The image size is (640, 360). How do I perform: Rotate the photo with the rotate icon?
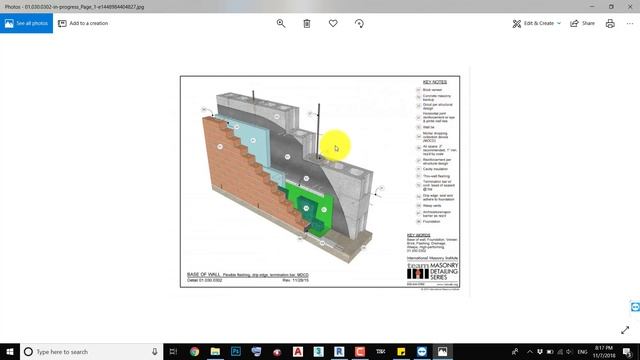359,23
